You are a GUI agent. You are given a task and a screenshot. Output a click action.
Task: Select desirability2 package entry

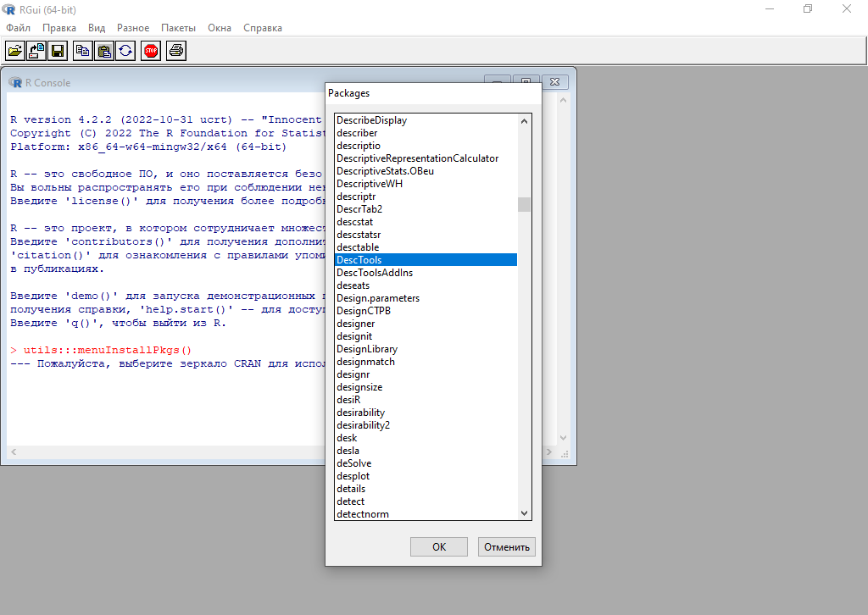[x=363, y=425]
